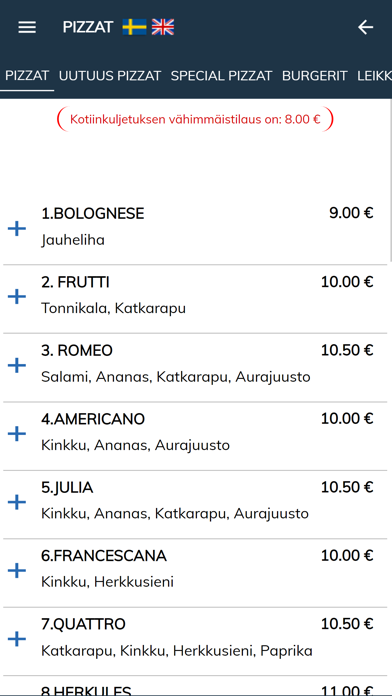Click the minimum delivery order notice
The image size is (392, 696).
[x=195, y=119]
